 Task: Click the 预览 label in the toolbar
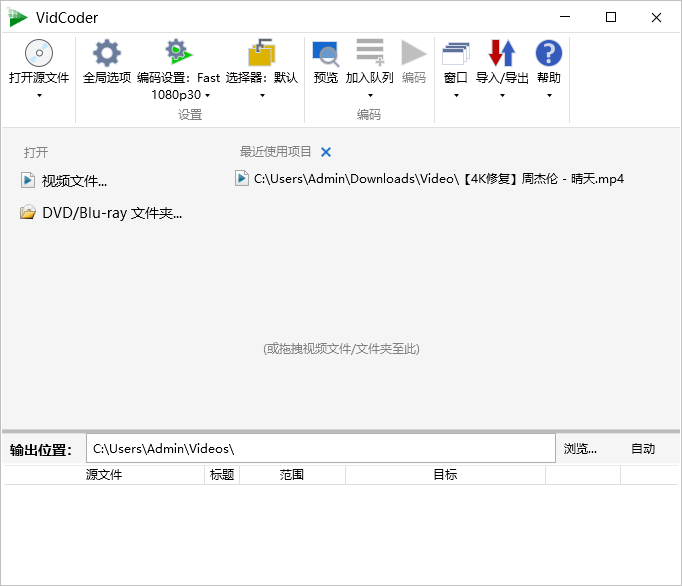326,78
